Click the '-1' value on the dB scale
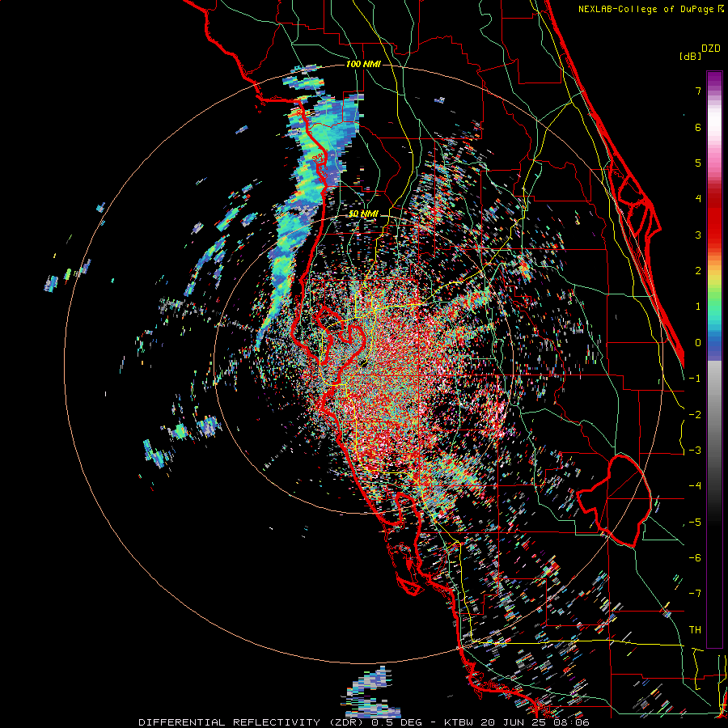 coord(695,379)
